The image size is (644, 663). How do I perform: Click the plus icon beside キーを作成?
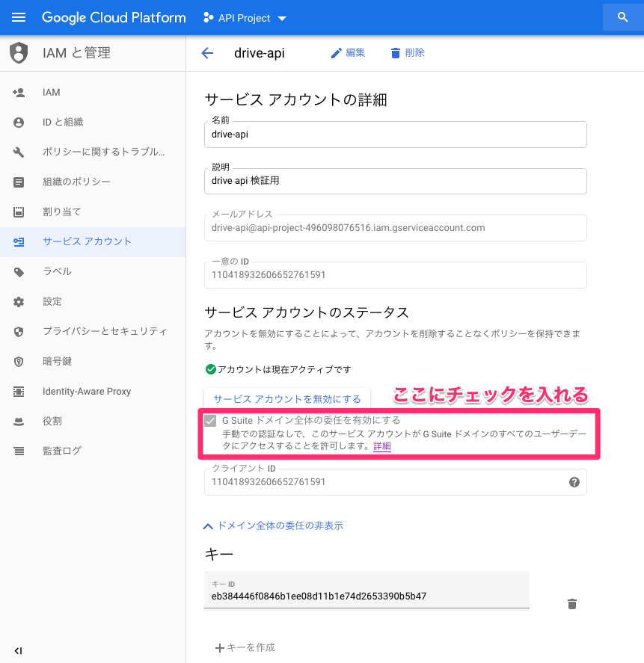click(219, 648)
